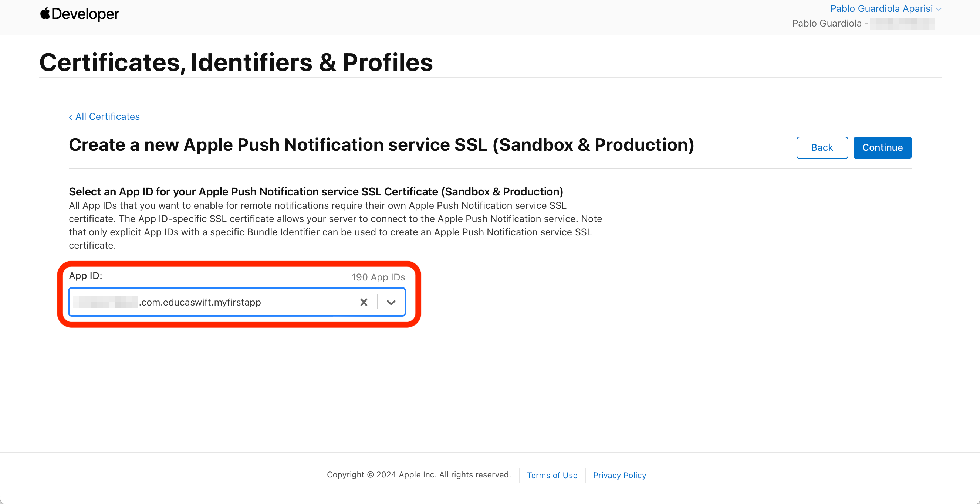Click the back arrow before All Certificates
The height and width of the screenshot is (504, 980).
pos(71,117)
